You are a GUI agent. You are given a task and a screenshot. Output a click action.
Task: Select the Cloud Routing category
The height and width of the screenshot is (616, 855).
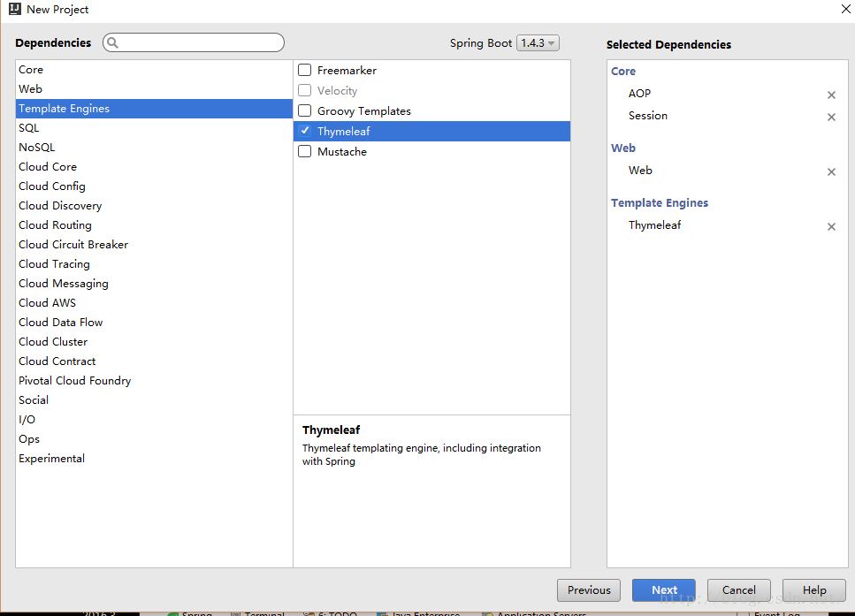155,225
